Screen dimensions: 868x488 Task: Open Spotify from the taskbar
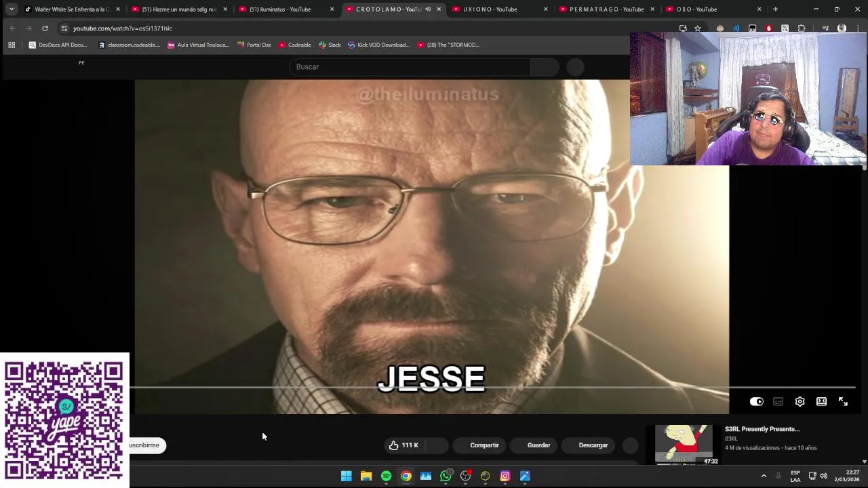[x=386, y=476]
